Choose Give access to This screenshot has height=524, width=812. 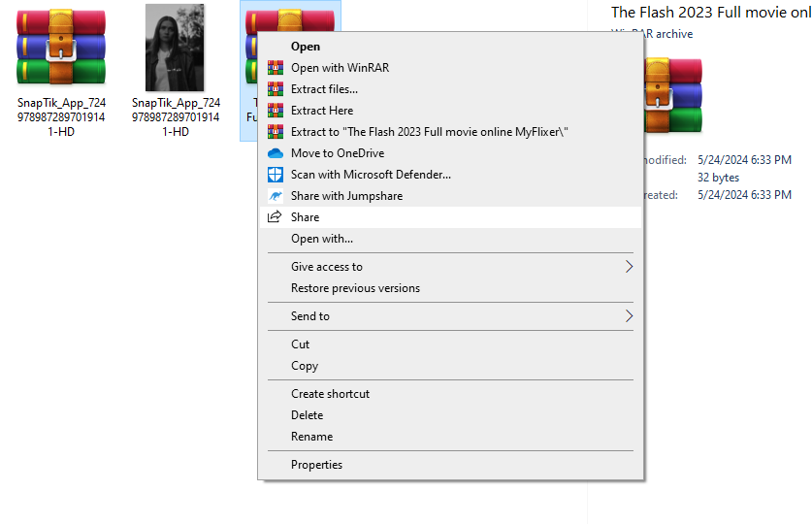[449, 267]
